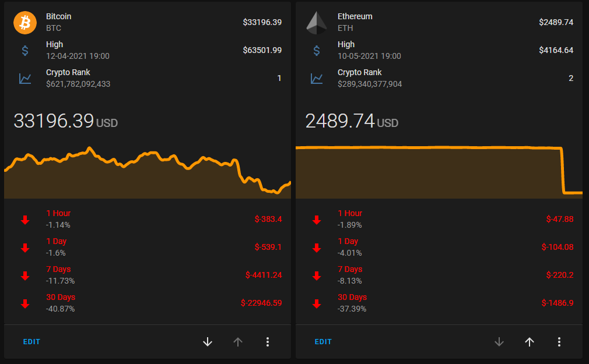Open the Bitcoin BTC price entity row
Viewport: 589px width, 364px height.
[x=148, y=23]
